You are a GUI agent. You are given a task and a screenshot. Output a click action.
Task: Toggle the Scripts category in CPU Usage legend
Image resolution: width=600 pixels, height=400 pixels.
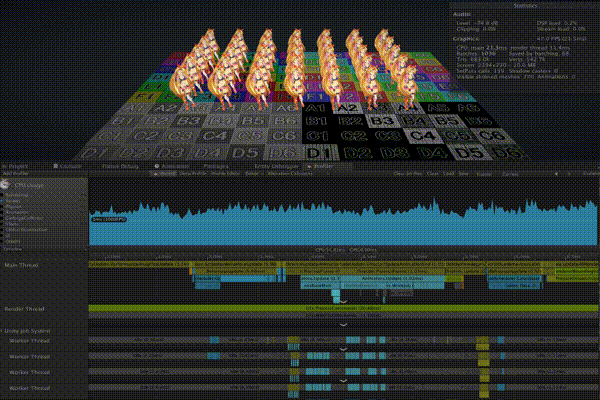coord(14,200)
